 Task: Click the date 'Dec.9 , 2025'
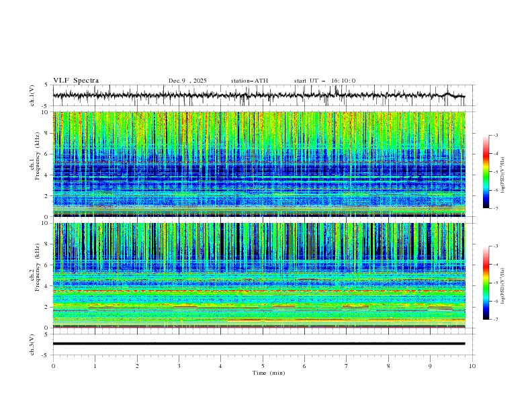[187, 81]
